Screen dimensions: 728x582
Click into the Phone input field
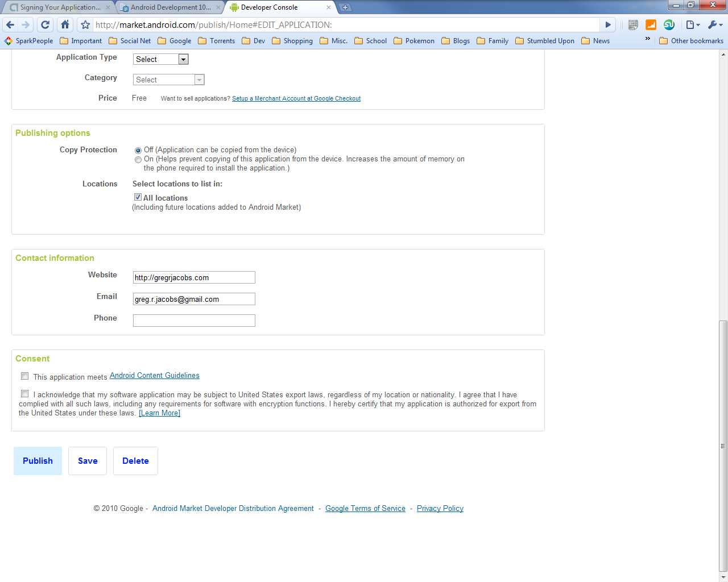coord(194,321)
